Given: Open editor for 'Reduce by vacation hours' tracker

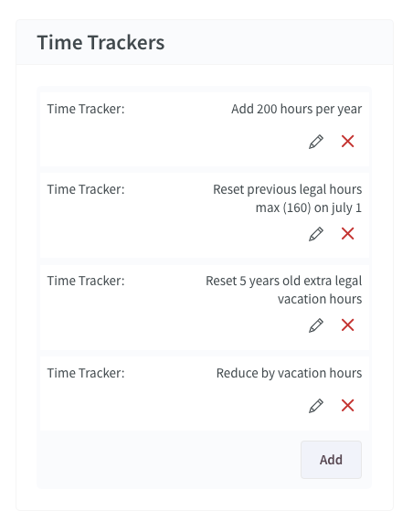Looking at the screenshot, I should [315, 406].
